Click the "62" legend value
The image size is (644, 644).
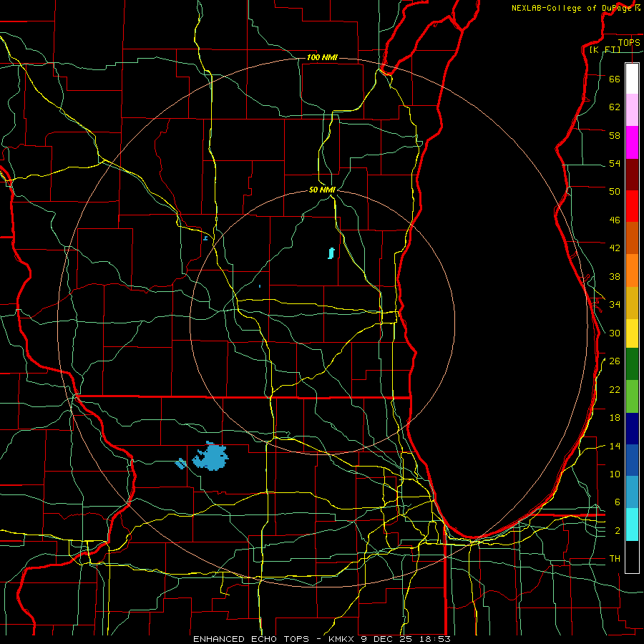pos(615,107)
